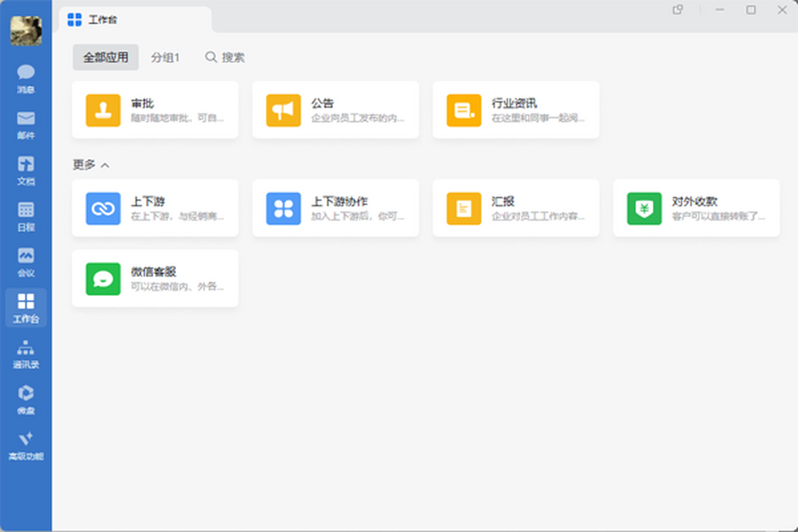Click the 公告 megaphone icon
798x532 pixels.
(283, 110)
